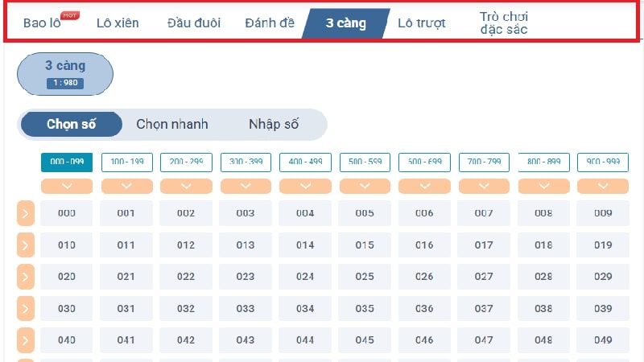Select the 500 - 599 range
The width and height of the screenshot is (644, 362).
pos(365,162)
